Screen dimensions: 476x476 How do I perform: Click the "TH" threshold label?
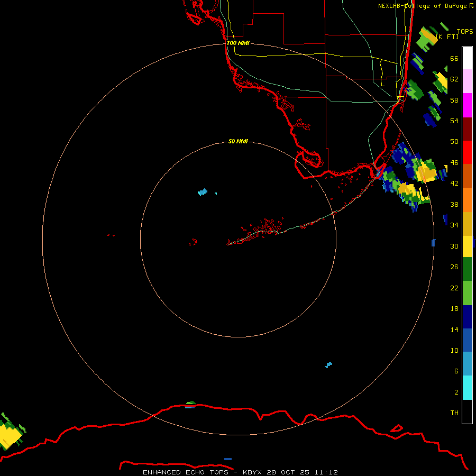(x=454, y=413)
